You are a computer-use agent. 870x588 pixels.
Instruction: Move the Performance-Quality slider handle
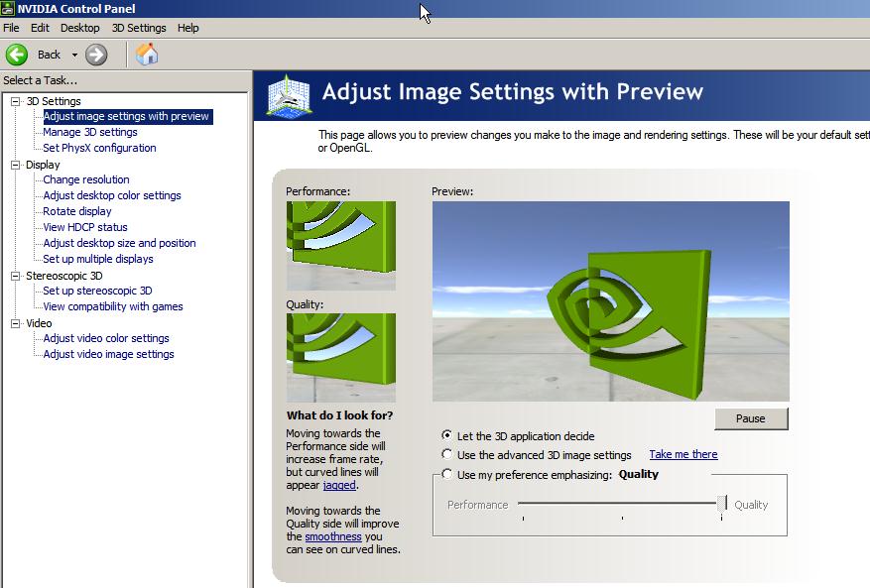click(722, 504)
